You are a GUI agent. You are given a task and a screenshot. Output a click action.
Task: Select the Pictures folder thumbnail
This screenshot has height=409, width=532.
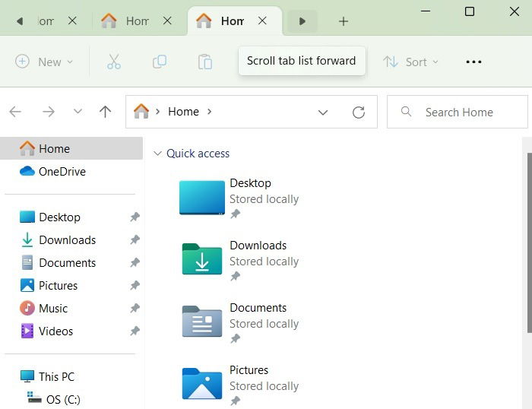(x=202, y=384)
